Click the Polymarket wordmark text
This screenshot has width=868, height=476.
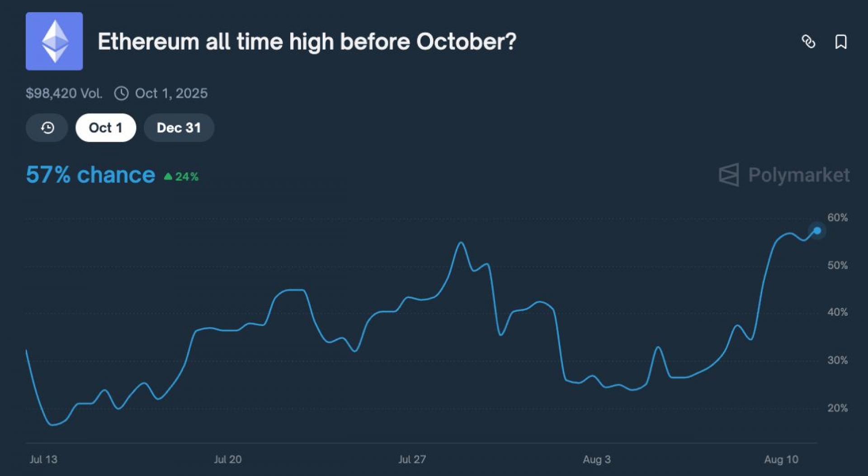799,175
